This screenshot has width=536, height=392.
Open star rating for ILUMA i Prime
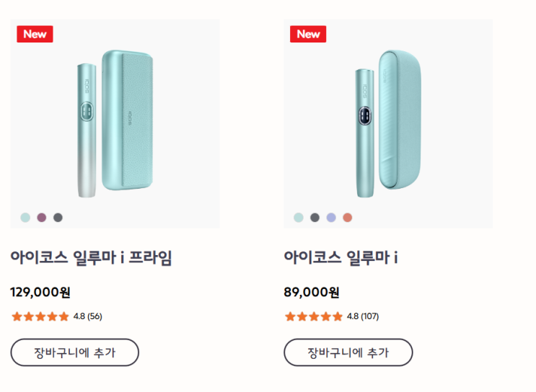click(x=40, y=316)
